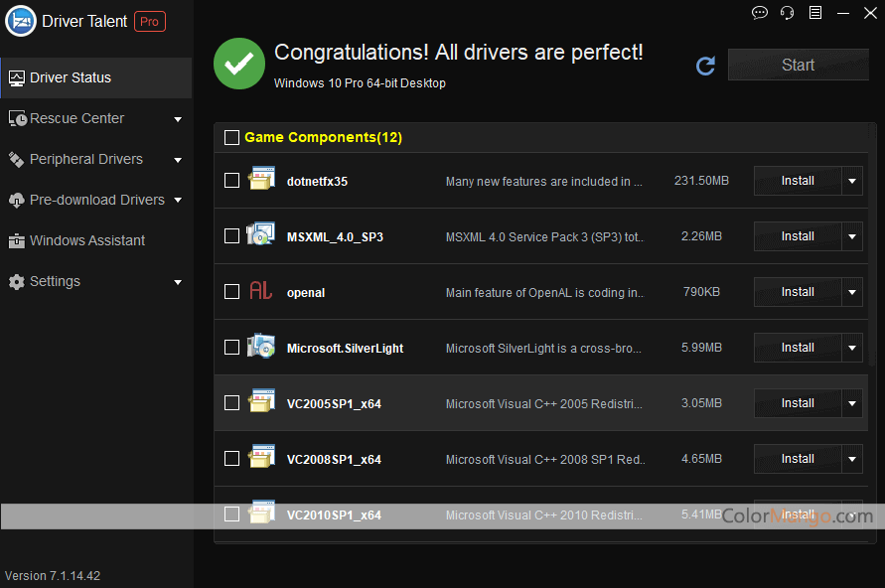The image size is (885, 588).
Task: Select all Game Components checkbox
Action: point(231,138)
